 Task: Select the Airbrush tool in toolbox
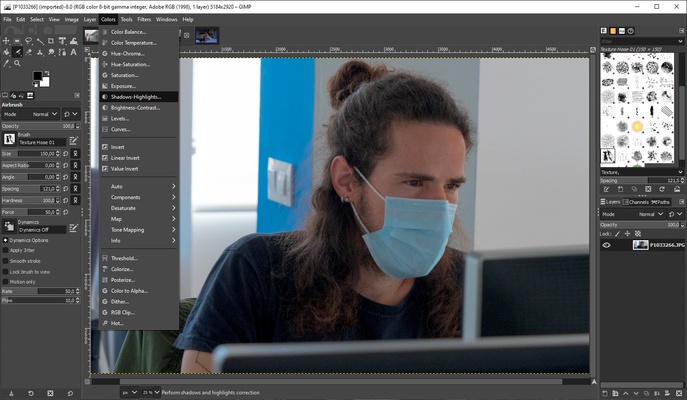click(18, 52)
